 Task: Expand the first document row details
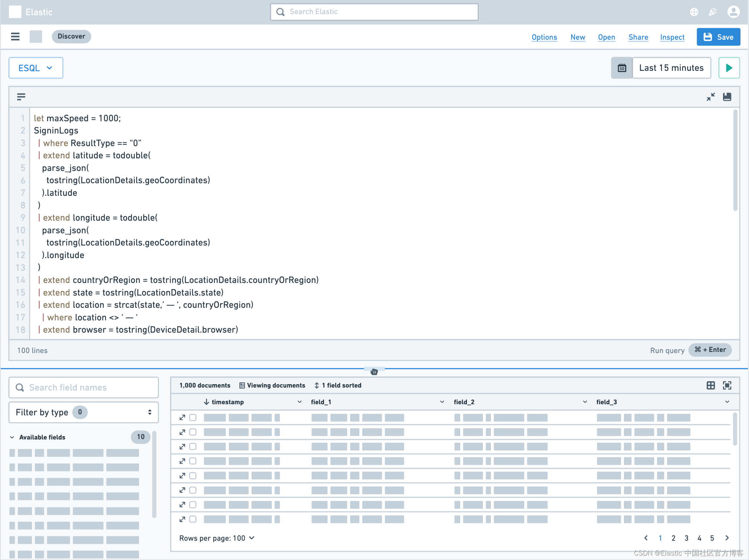[x=182, y=417]
